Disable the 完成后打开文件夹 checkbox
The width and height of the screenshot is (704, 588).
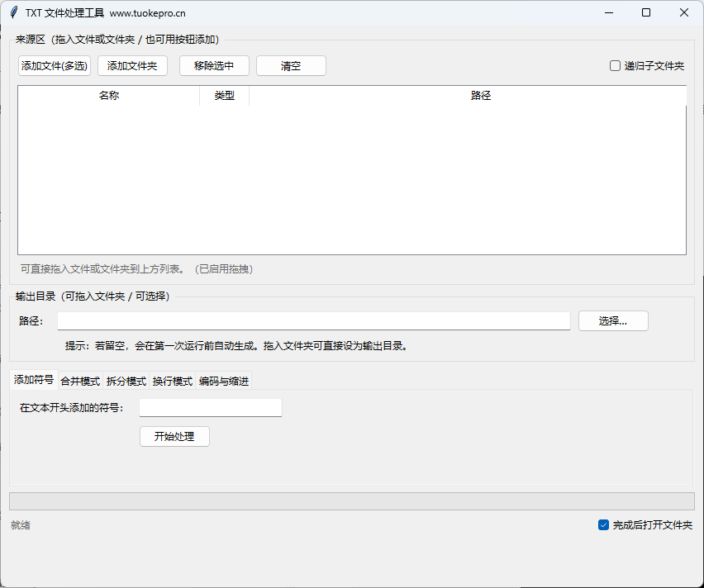(x=603, y=524)
